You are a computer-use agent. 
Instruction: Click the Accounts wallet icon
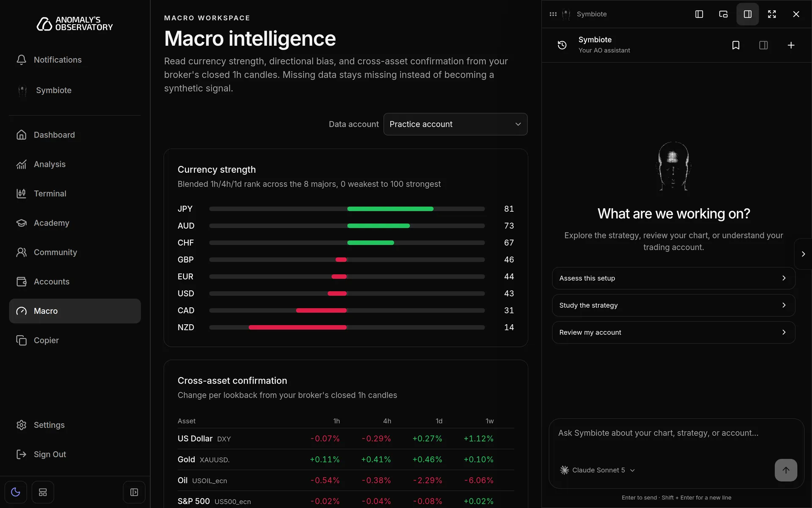click(21, 282)
